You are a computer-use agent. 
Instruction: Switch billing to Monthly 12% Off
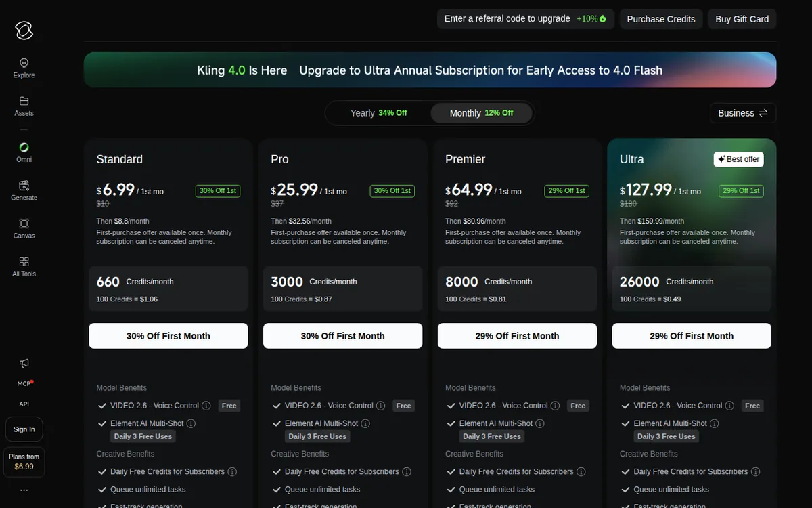coord(481,113)
